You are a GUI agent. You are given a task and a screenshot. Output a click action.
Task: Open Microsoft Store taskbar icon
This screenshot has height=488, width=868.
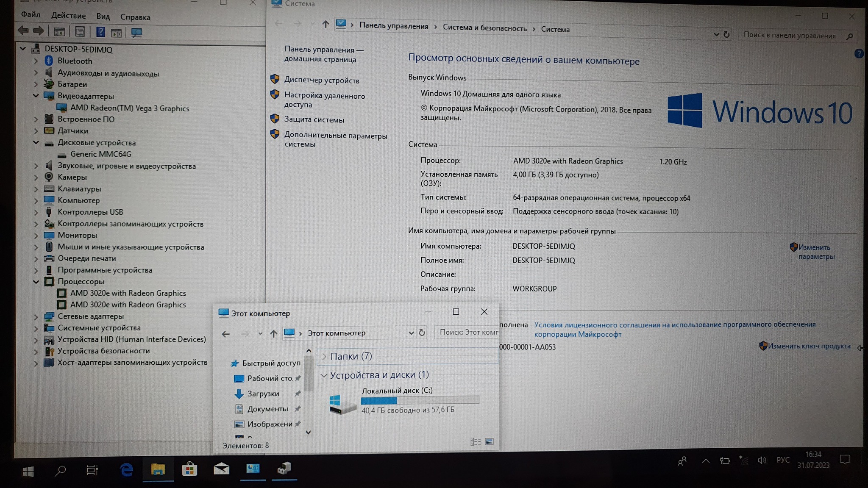coord(189,469)
